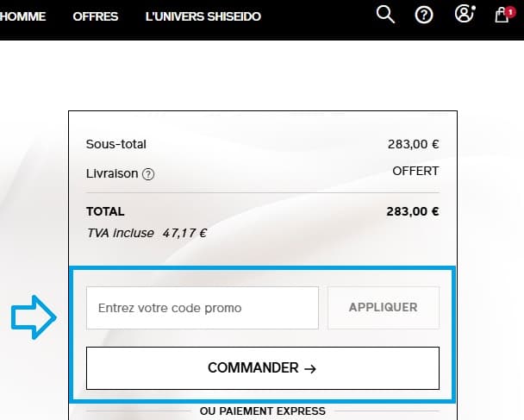Click the red cart badge counter
The height and width of the screenshot is (420, 524).
pos(510,12)
